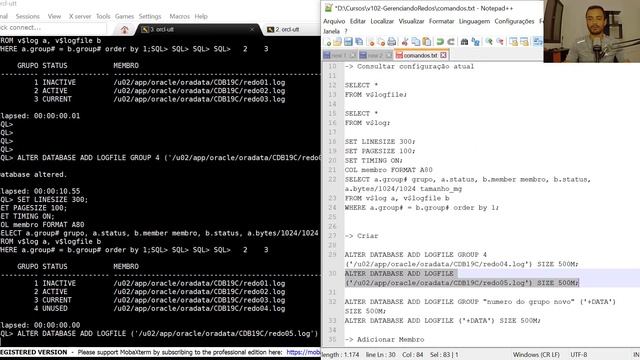Click the Open file folder icon
The width and height of the screenshot is (640, 360).
(x=337, y=42)
